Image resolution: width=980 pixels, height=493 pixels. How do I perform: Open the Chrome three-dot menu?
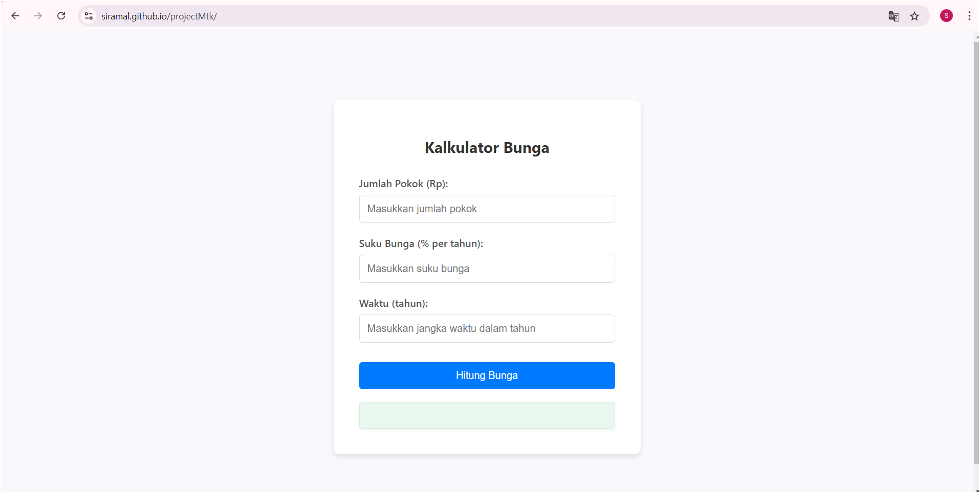coord(969,16)
